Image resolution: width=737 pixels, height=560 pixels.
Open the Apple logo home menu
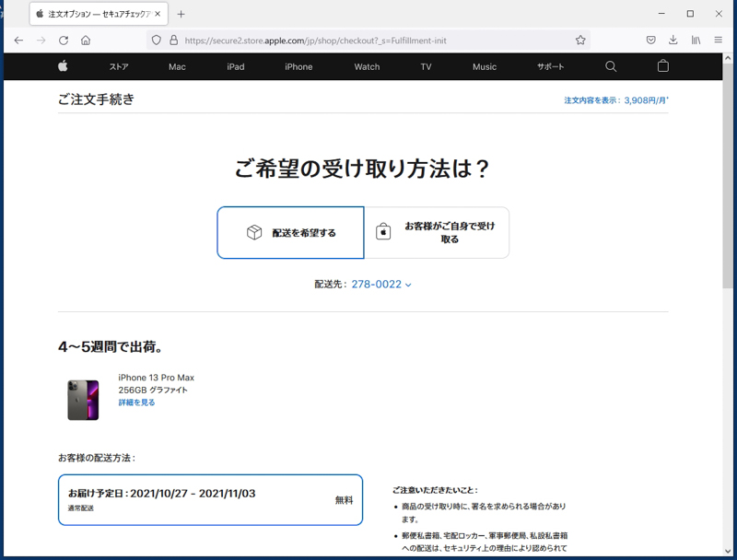coord(62,66)
